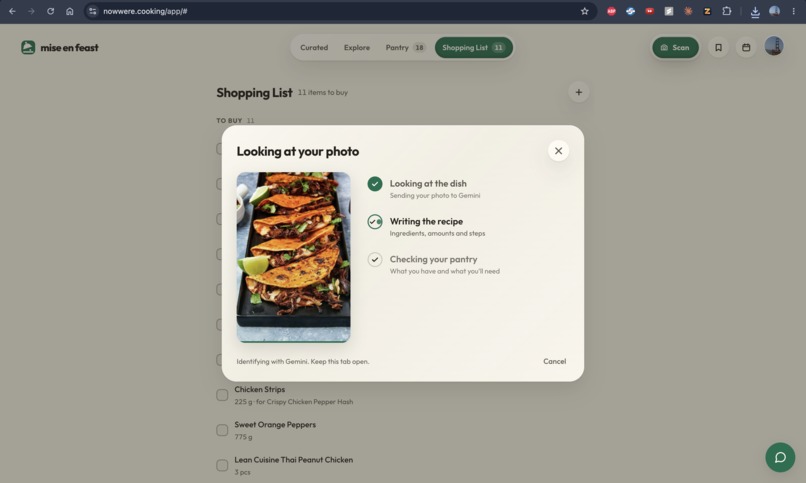The image size is (806, 483).
Task: Open the chat support bubble
Action: [780, 457]
